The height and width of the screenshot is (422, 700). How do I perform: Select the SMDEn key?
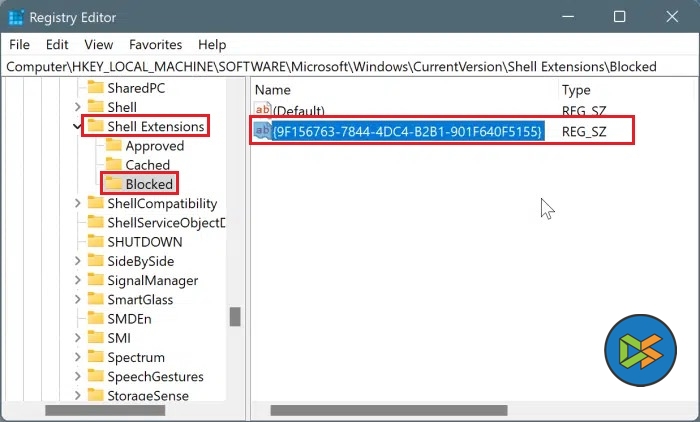coord(129,318)
